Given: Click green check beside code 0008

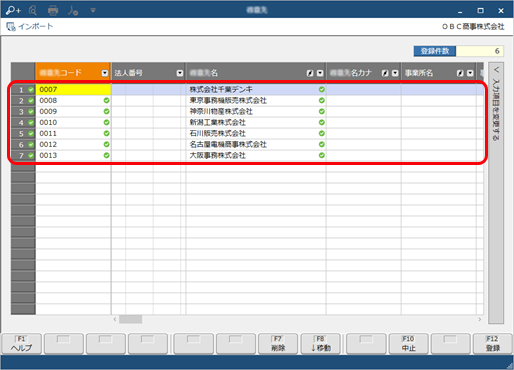Looking at the screenshot, I should coord(106,100).
